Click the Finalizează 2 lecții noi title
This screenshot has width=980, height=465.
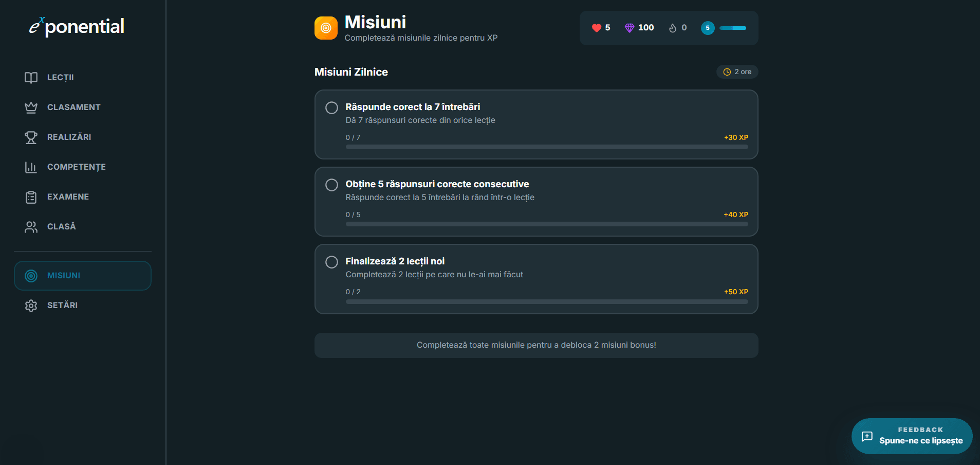395,261
